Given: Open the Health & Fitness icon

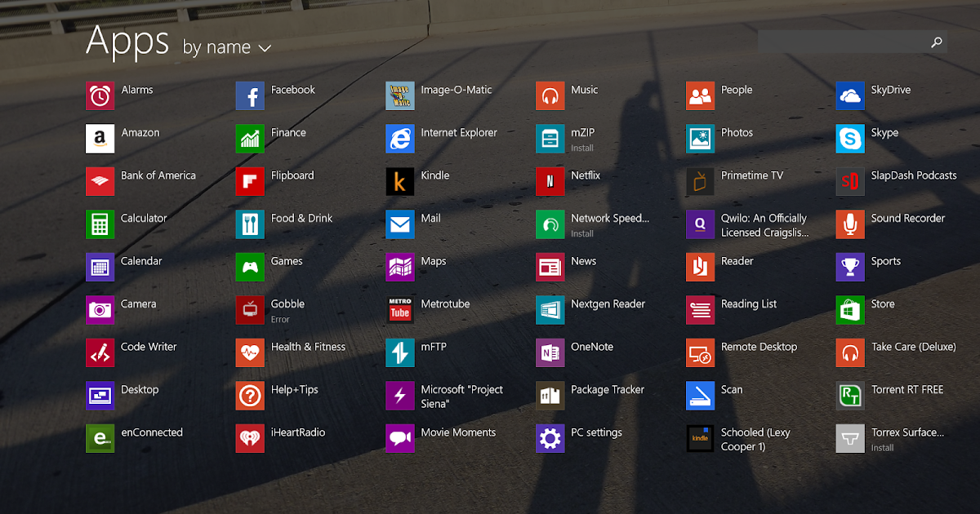Looking at the screenshot, I should [x=250, y=352].
